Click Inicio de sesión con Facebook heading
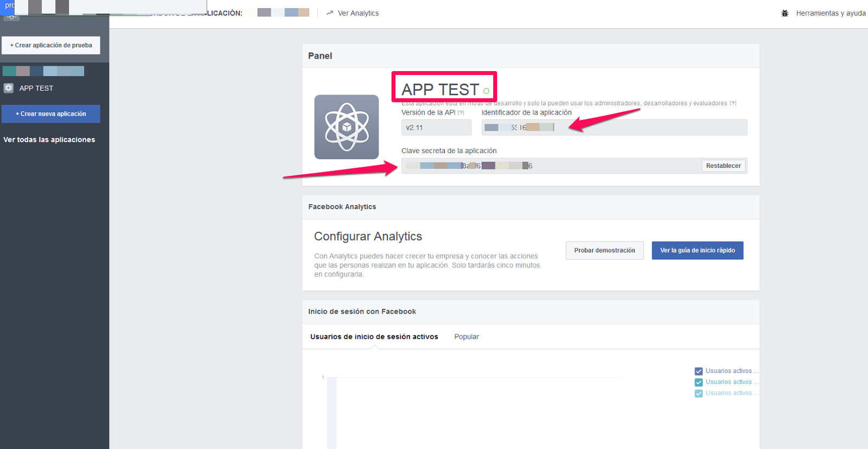The height and width of the screenshot is (449, 868). (x=362, y=312)
